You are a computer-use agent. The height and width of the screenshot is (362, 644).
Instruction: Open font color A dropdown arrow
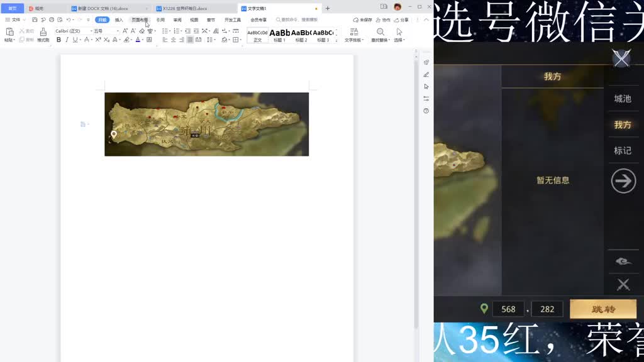click(143, 40)
